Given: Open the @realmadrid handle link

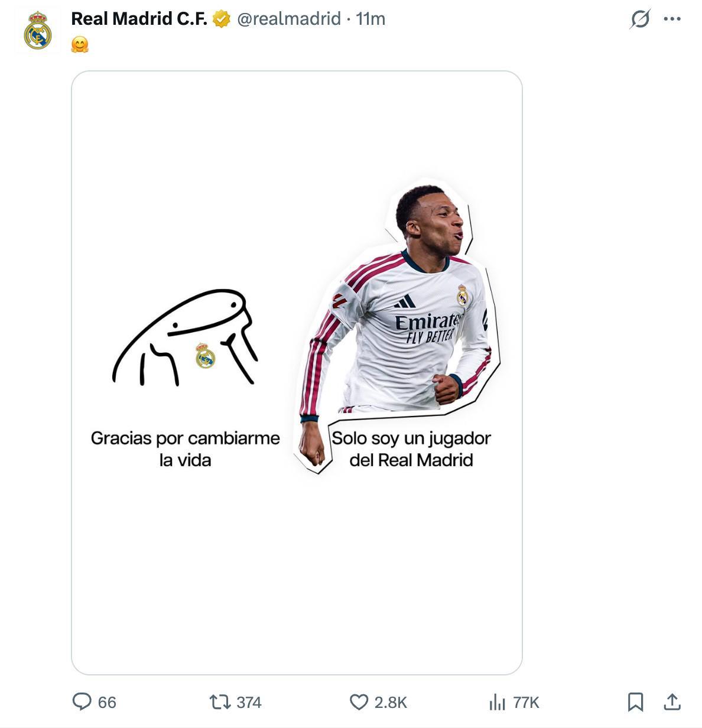Looking at the screenshot, I should [289, 19].
